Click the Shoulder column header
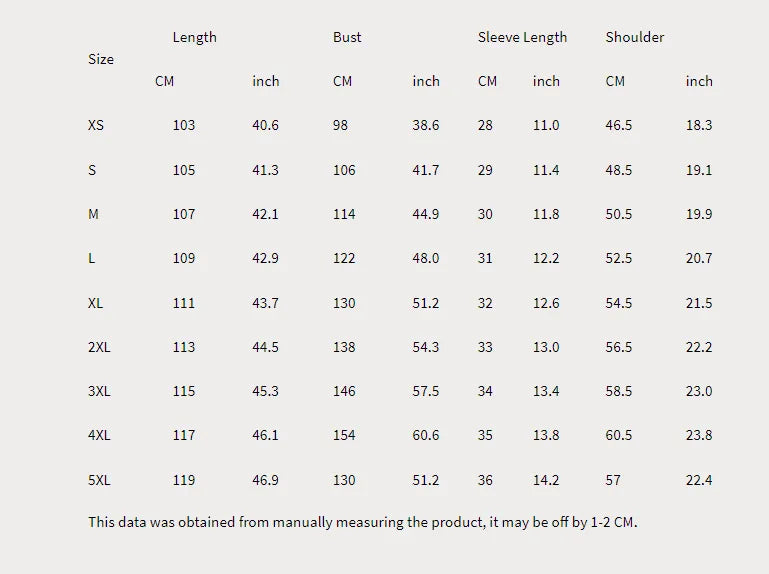This screenshot has width=769, height=574. (635, 37)
